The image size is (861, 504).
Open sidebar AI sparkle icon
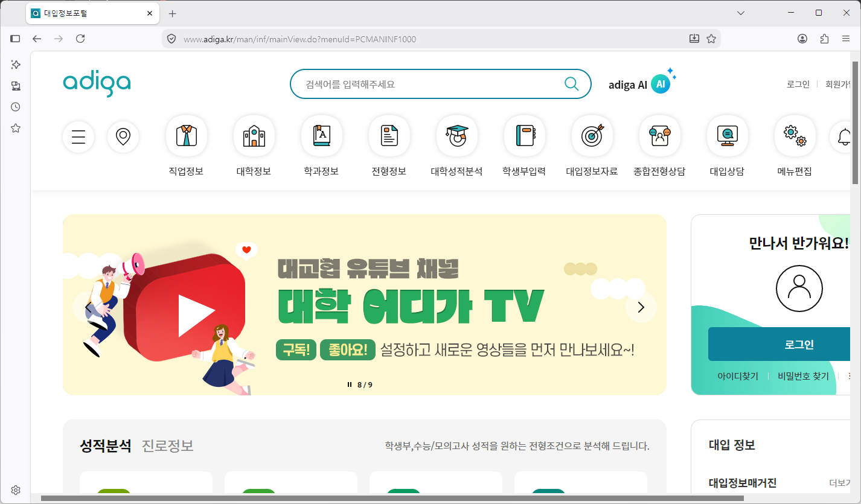coord(16,65)
